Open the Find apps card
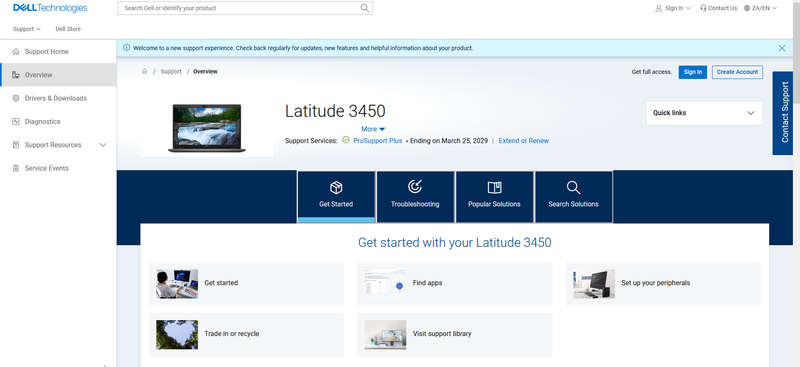800x367 pixels. point(455,283)
